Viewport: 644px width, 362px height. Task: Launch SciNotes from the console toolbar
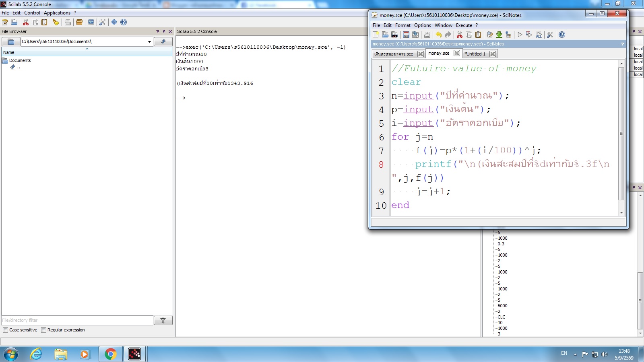[5, 22]
